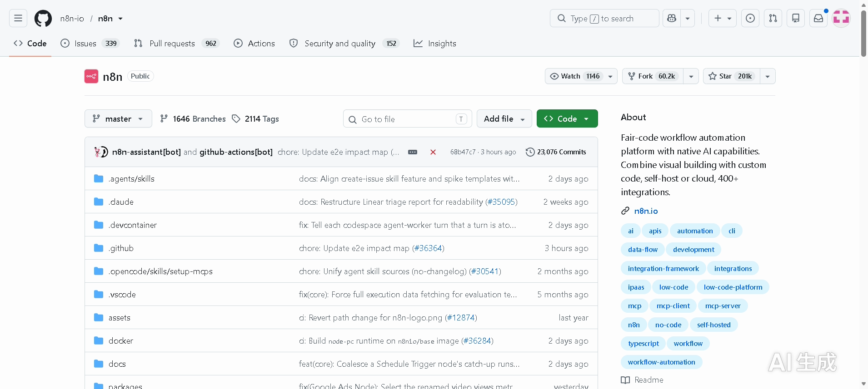Open the repositories icon in header
Image resolution: width=868 pixels, height=389 pixels.
click(x=796, y=18)
